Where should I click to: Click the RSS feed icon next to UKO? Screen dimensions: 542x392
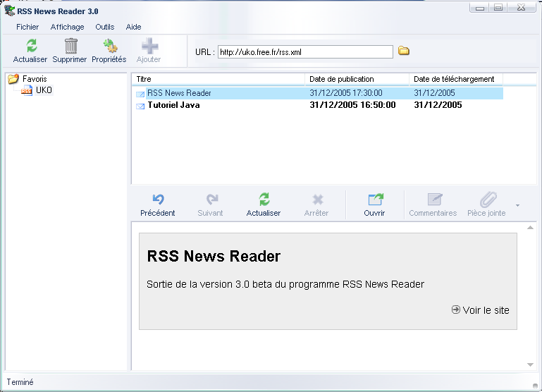pyautogui.click(x=27, y=90)
